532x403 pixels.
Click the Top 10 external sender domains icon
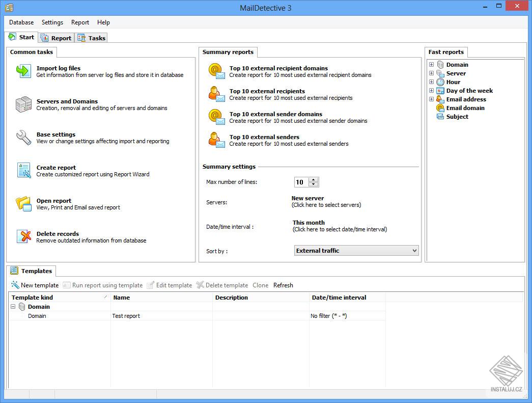[216, 117]
